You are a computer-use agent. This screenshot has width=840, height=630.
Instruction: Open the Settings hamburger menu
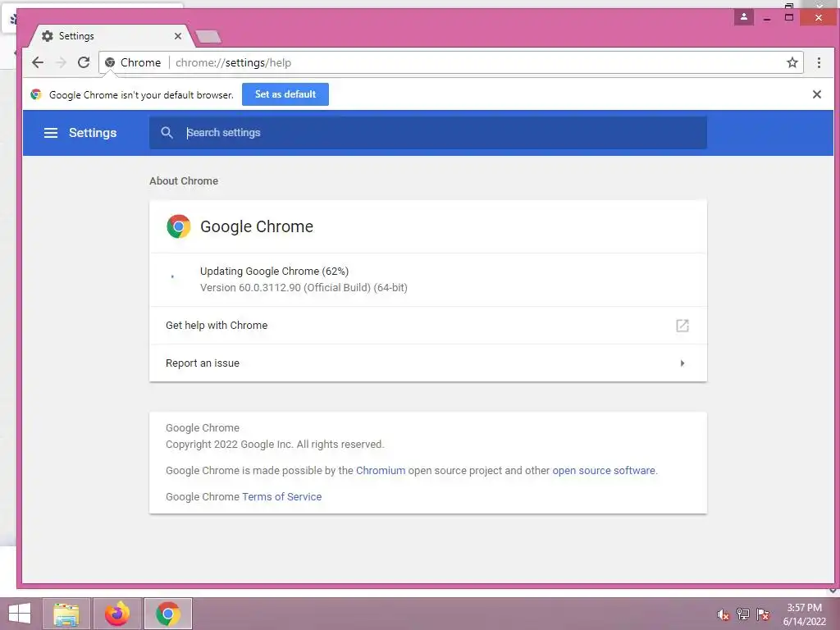[50, 133]
